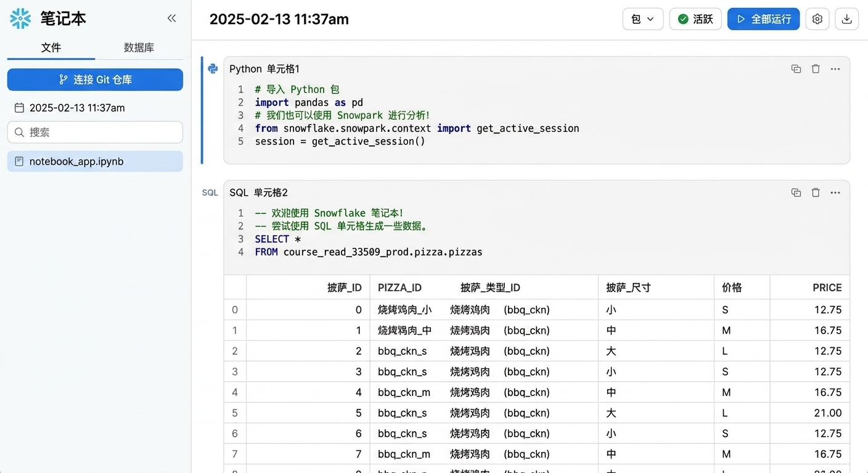Open notebook_app.ipynb in the file list
Screen dimensions: 868x473
(x=95, y=161)
